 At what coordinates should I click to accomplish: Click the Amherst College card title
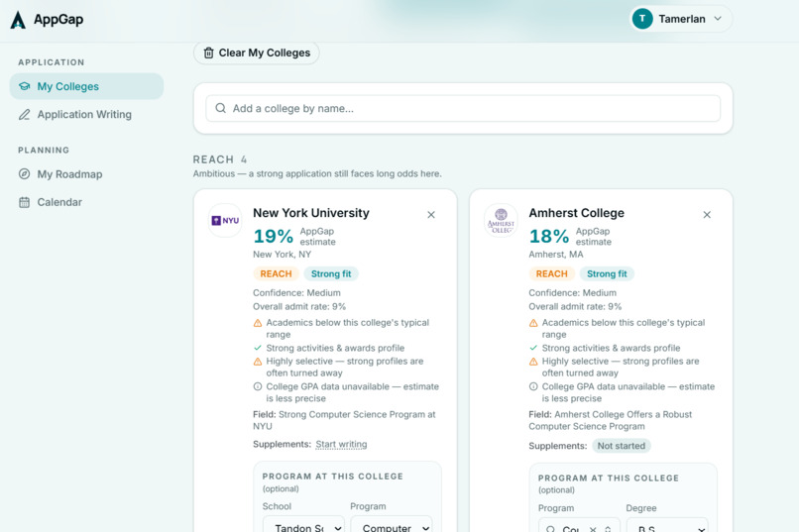point(576,213)
